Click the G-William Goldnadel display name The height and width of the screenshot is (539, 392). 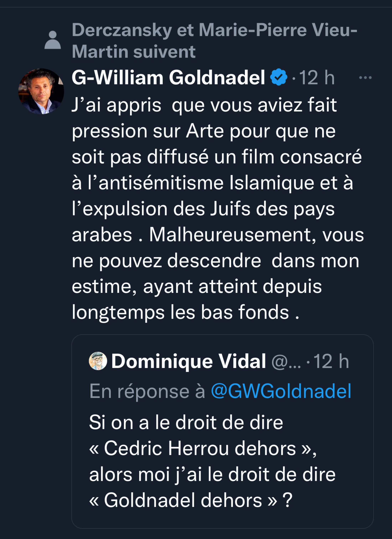pos(168,78)
